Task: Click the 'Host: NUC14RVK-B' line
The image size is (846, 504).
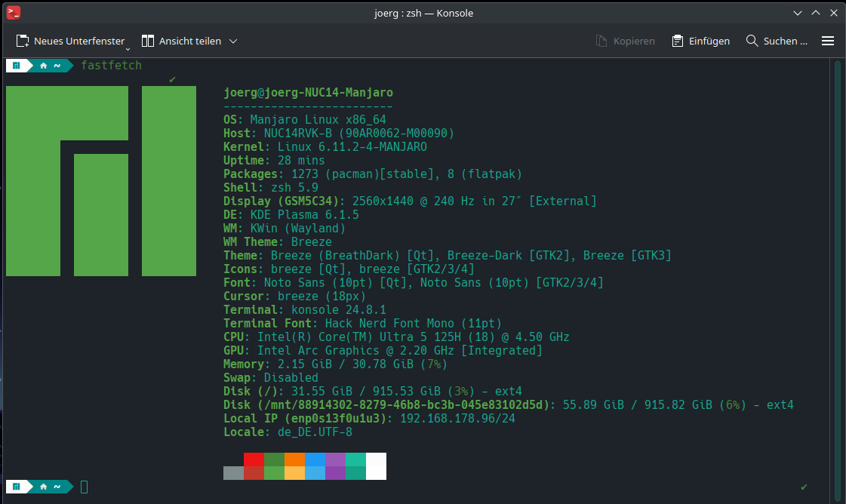Action: point(339,134)
